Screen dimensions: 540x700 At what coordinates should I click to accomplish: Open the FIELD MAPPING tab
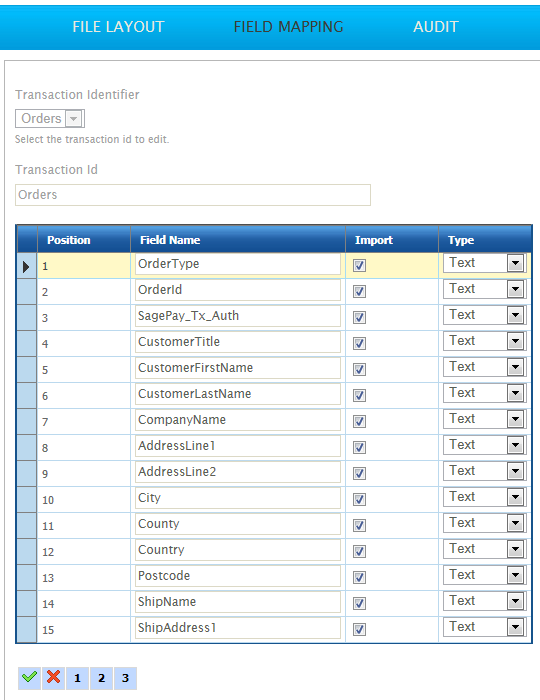(x=288, y=27)
